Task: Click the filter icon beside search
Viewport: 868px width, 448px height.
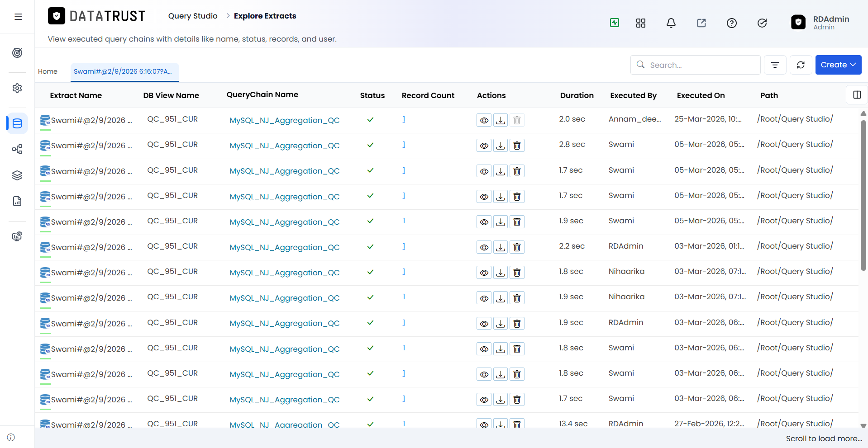Action: tap(775, 65)
